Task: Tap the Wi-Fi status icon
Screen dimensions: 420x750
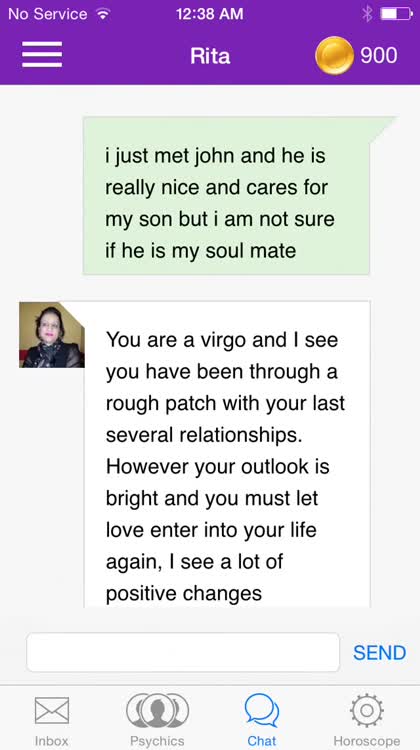Action: (102, 14)
